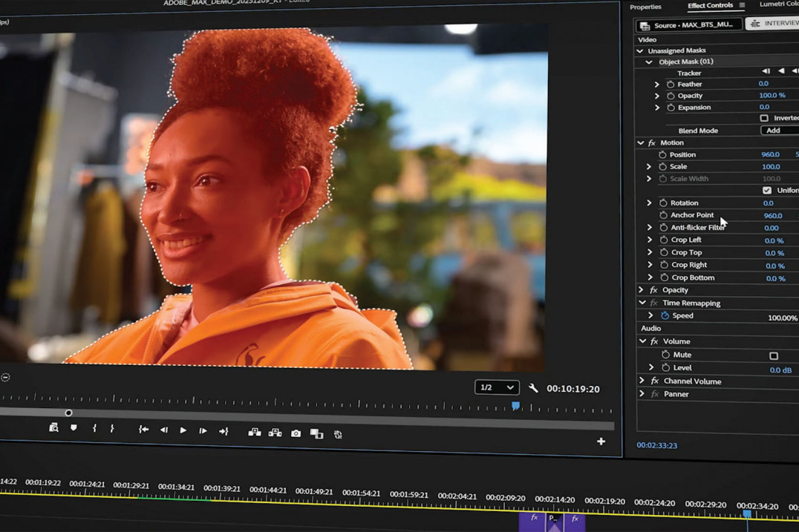The width and height of the screenshot is (799, 532).
Task: Enable Mute under the Volume effect
Action: pyautogui.click(x=774, y=355)
